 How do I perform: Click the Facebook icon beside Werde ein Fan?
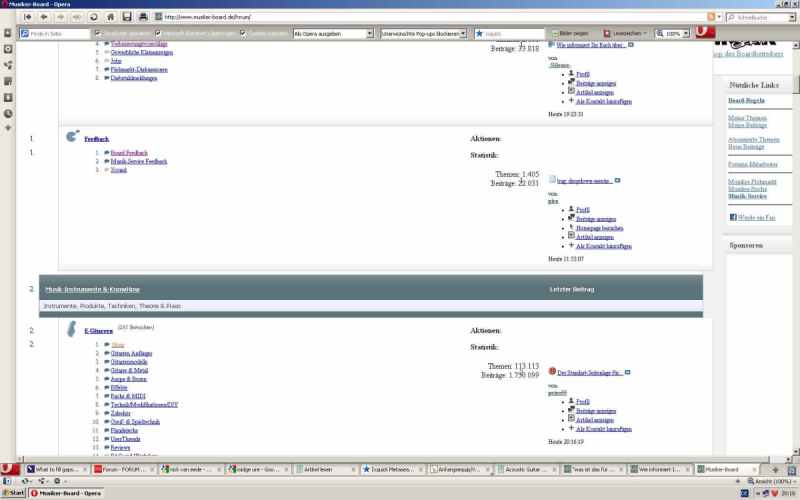click(x=733, y=217)
